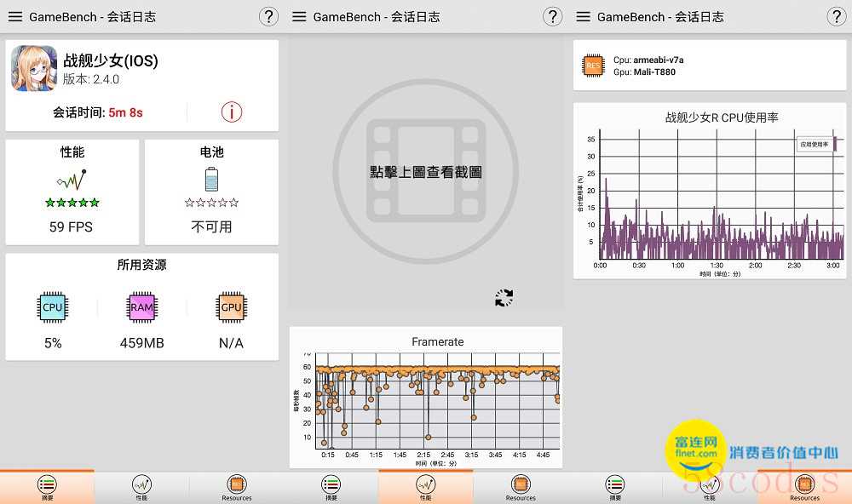
Task: Open the hamburger menu in the right panel
Action: (x=583, y=17)
